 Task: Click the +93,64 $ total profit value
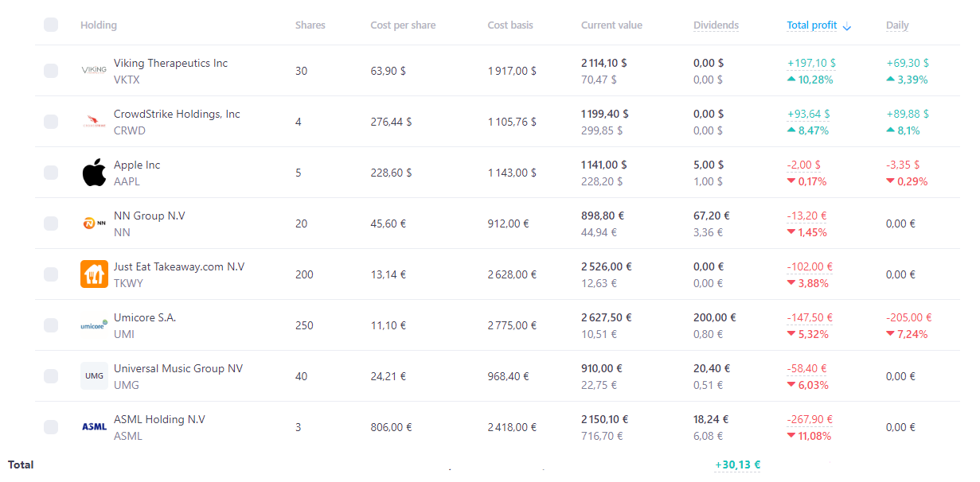click(808, 114)
